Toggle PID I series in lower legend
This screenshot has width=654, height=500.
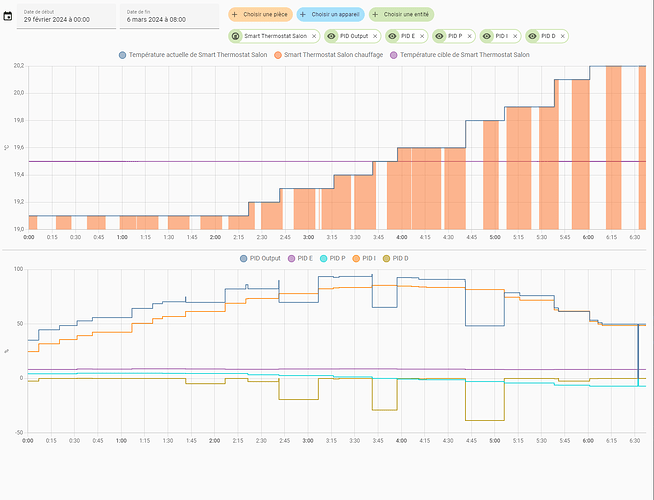[x=364, y=259]
